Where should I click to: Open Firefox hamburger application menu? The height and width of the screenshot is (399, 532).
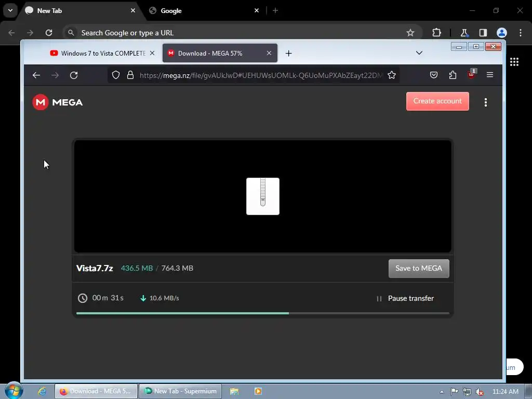coord(489,75)
